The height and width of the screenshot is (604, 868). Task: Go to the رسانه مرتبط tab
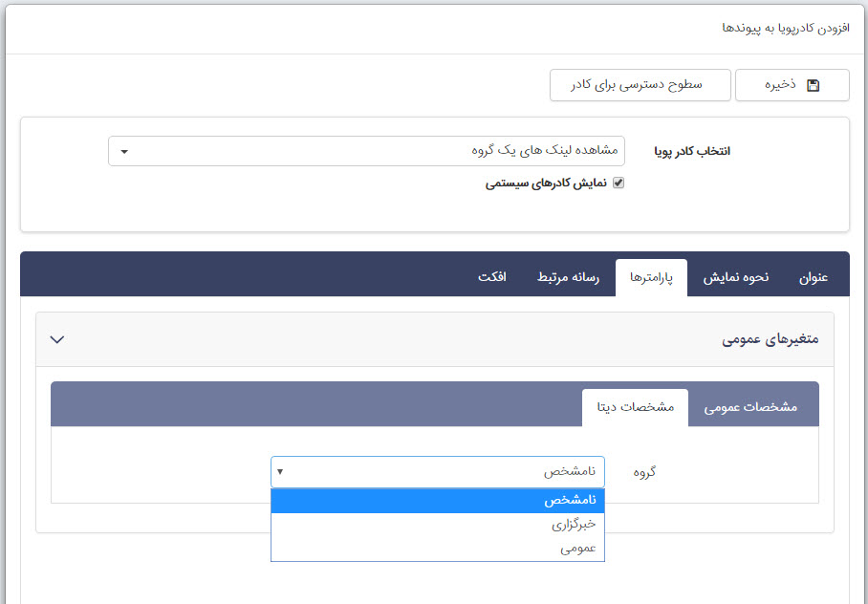point(571,278)
